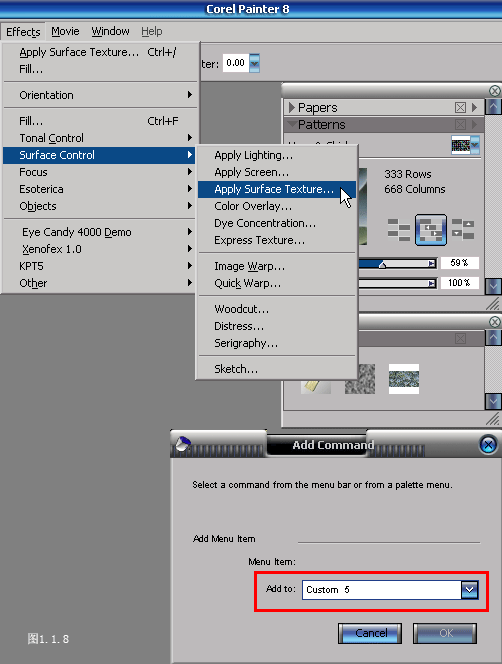Open the pattern selector swatch dropdown

pos(475,145)
